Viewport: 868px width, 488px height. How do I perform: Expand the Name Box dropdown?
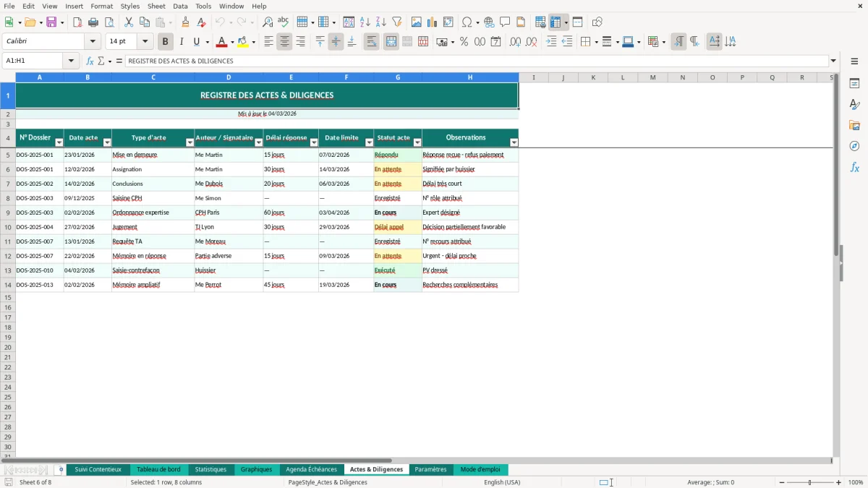71,61
